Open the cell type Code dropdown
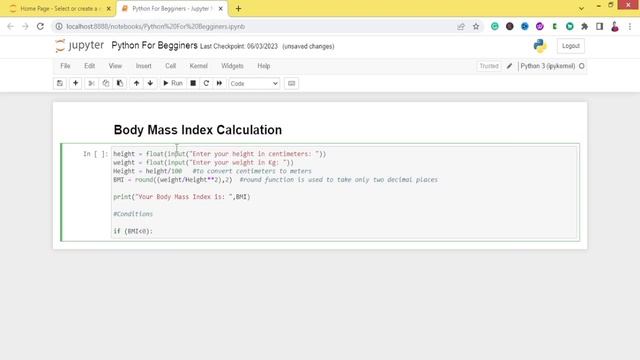This screenshot has height=360, width=640. [x=254, y=83]
